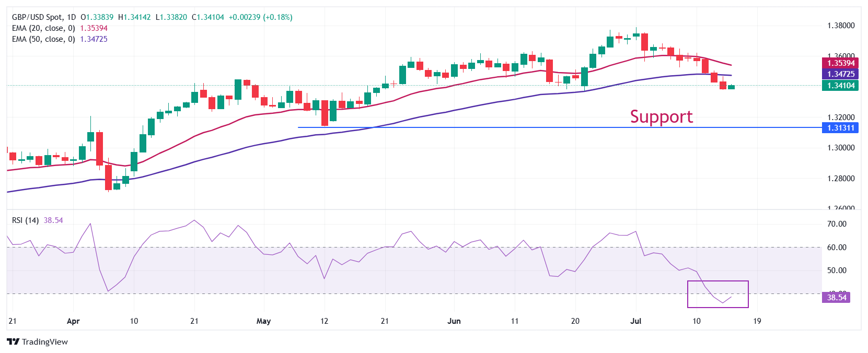Select the Support text annotation

(x=661, y=116)
